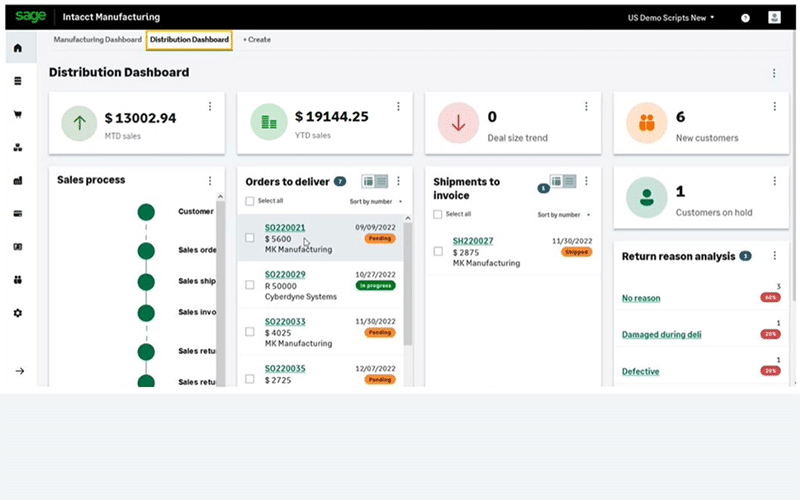
Task: Open the stacked boxes inventory icon in sidebar
Action: 18,147
